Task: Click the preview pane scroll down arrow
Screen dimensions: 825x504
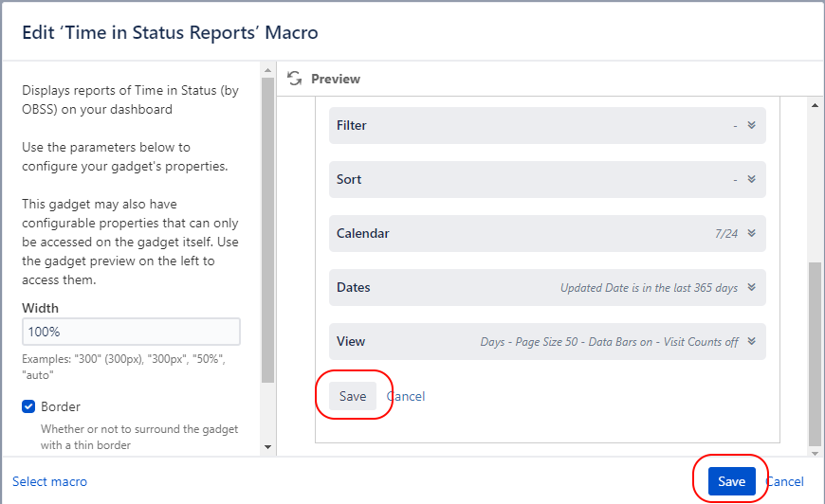Action: pyautogui.click(x=816, y=447)
